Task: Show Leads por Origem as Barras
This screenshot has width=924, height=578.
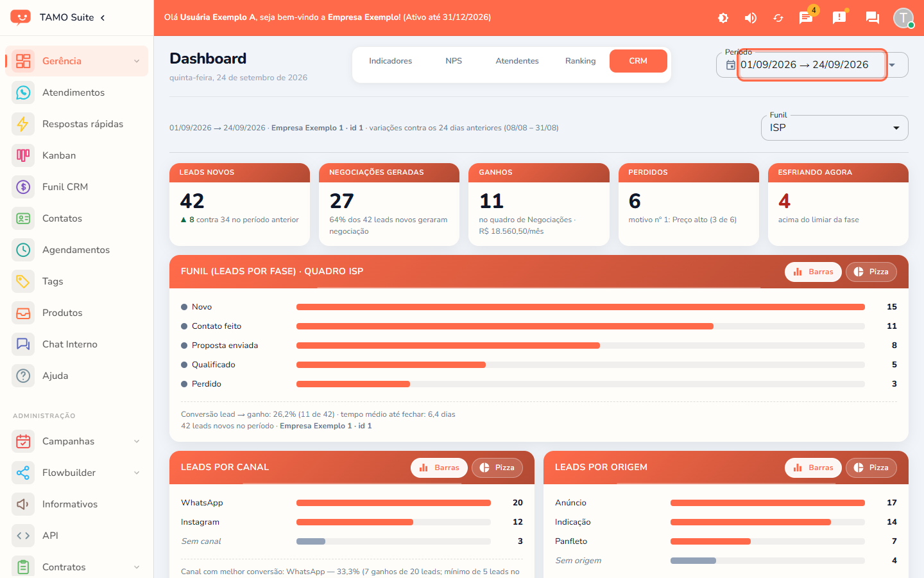Action: pyautogui.click(x=813, y=468)
